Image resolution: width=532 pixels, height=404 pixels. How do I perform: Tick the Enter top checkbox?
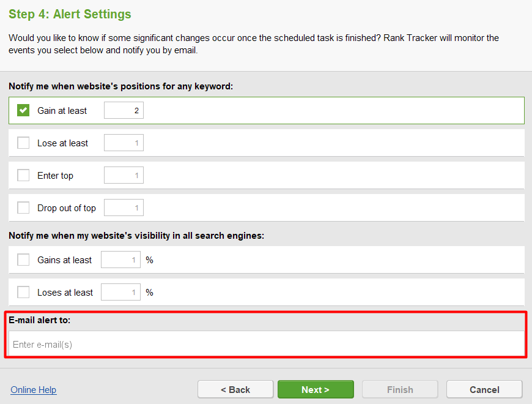[x=23, y=175]
